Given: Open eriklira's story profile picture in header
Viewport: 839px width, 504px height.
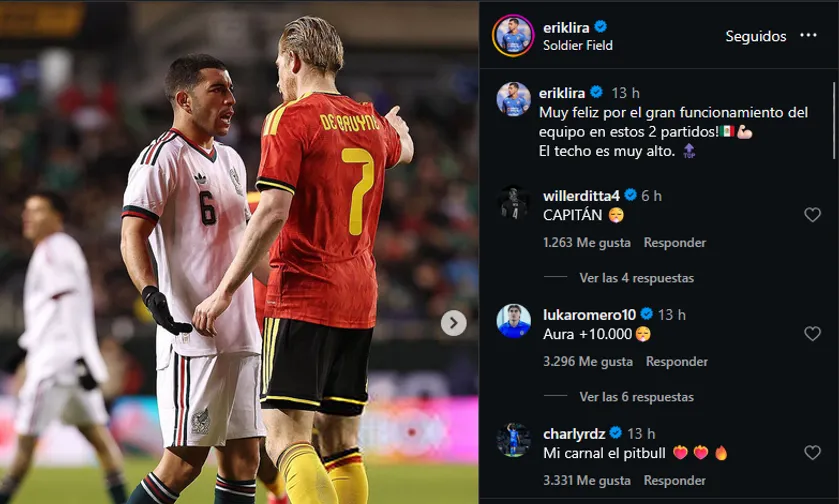Looking at the screenshot, I should tap(513, 35).
